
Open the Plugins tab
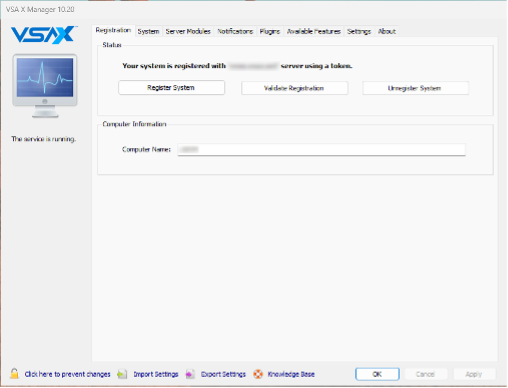point(270,31)
